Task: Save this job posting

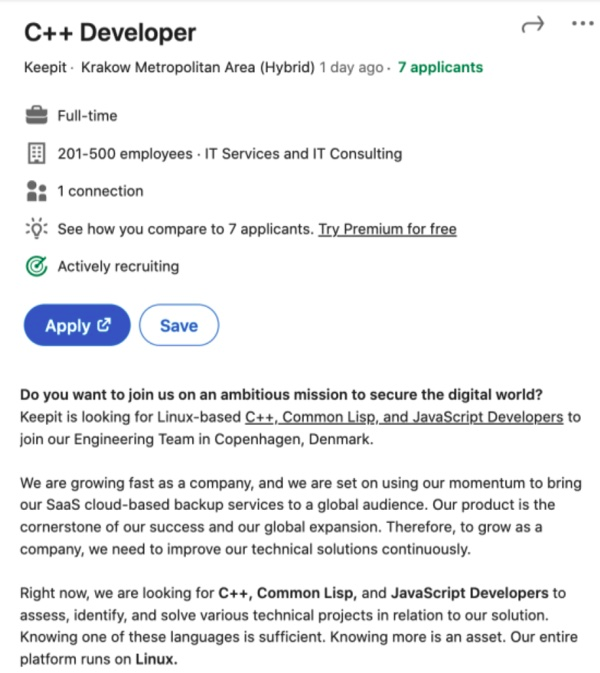Action: coord(179,325)
